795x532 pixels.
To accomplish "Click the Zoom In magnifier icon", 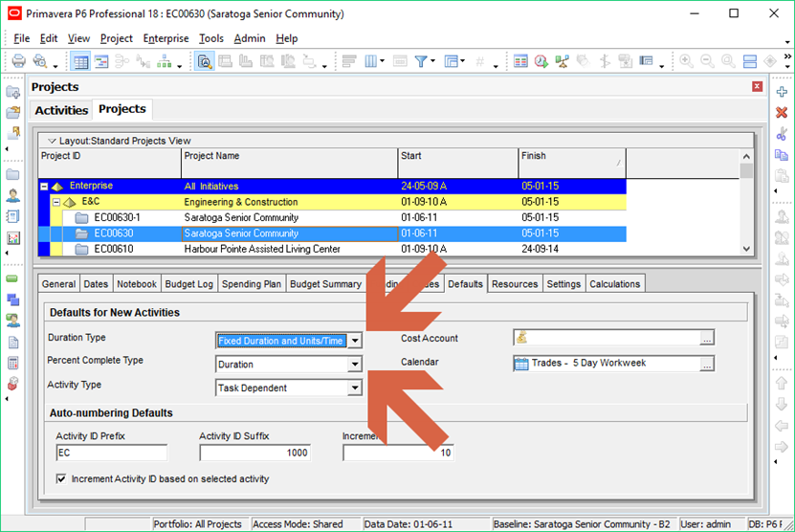I will pyautogui.click(x=686, y=61).
